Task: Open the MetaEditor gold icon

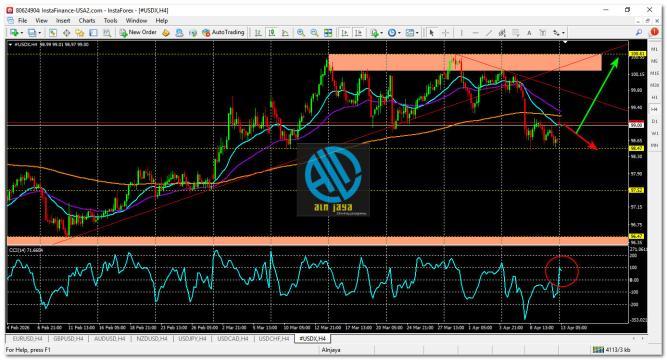Action: coord(166,33)
